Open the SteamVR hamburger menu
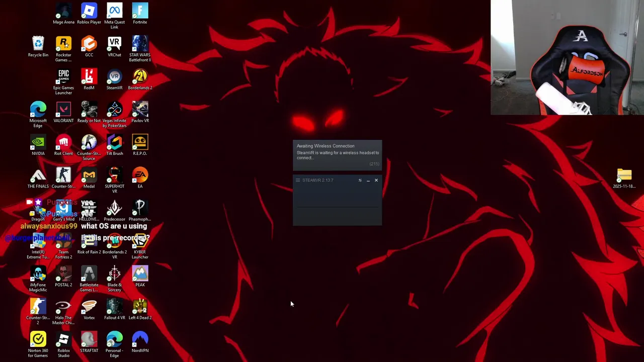This screenshot has width=644, height=362. pyautogui.click(x=298, y=180)
